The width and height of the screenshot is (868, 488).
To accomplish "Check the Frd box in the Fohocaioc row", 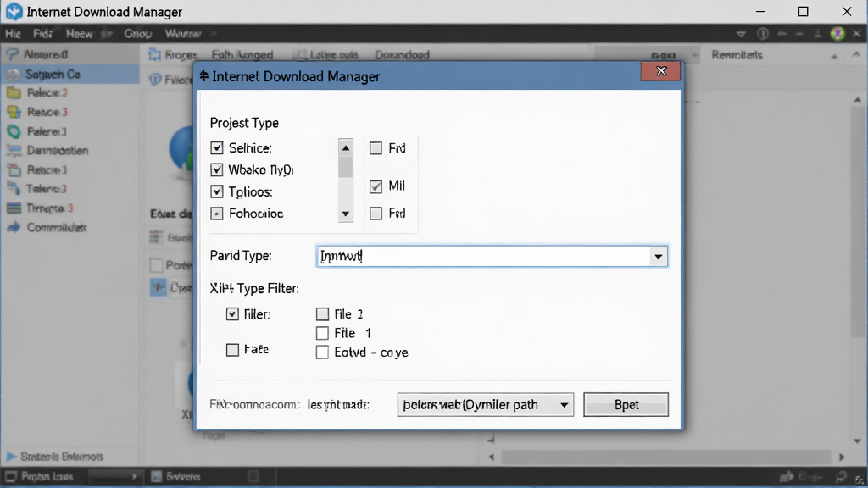I will click(x=376, y=213).
